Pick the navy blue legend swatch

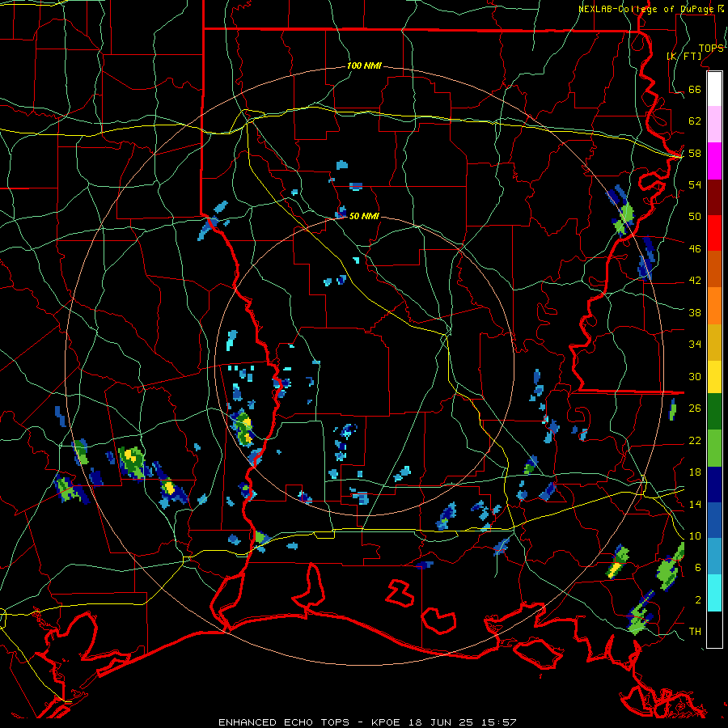point(714,485)
